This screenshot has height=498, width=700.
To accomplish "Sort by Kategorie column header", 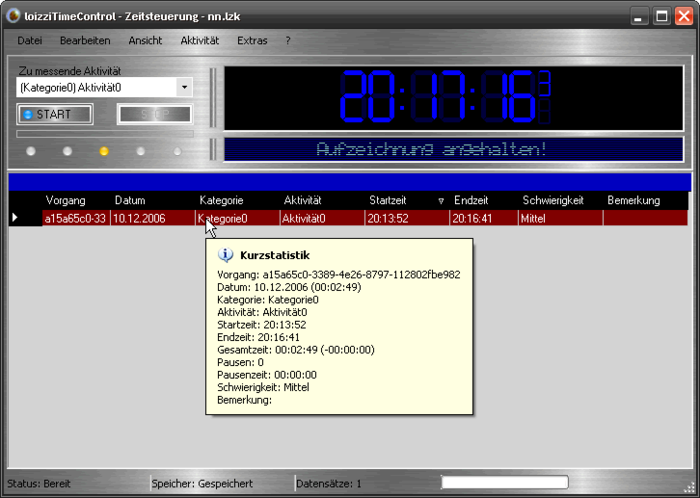I will coord(221,200).
